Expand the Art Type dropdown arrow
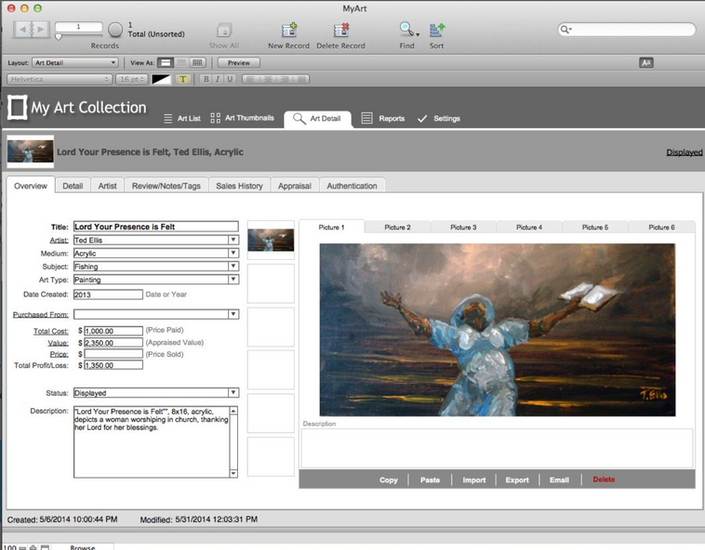 click(233, 279)
